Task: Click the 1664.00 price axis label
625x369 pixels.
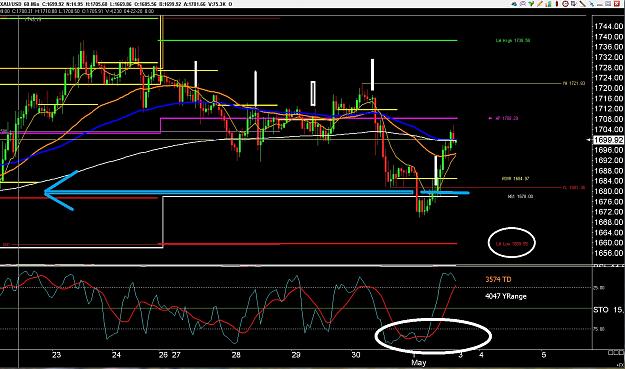Action: click(608, 233)
